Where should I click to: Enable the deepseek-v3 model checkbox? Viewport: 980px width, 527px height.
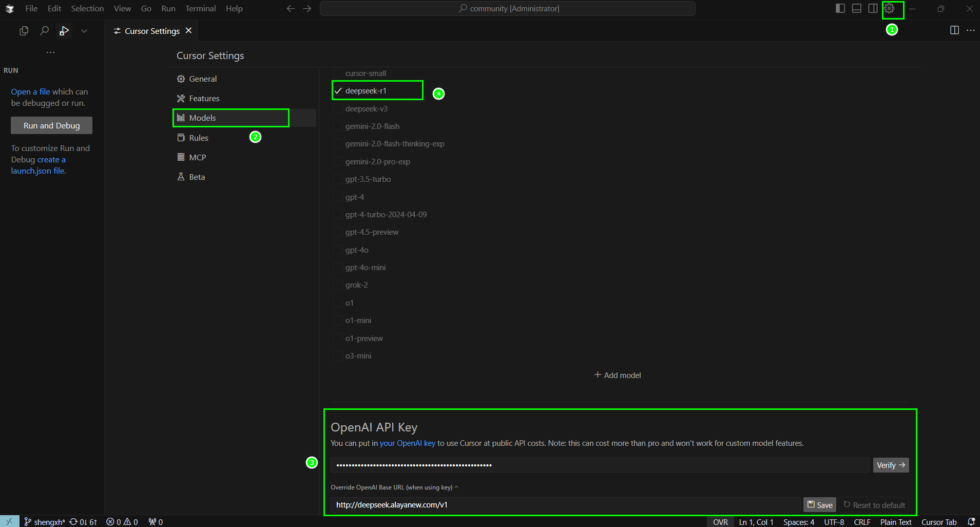click(x=338, y=109)
